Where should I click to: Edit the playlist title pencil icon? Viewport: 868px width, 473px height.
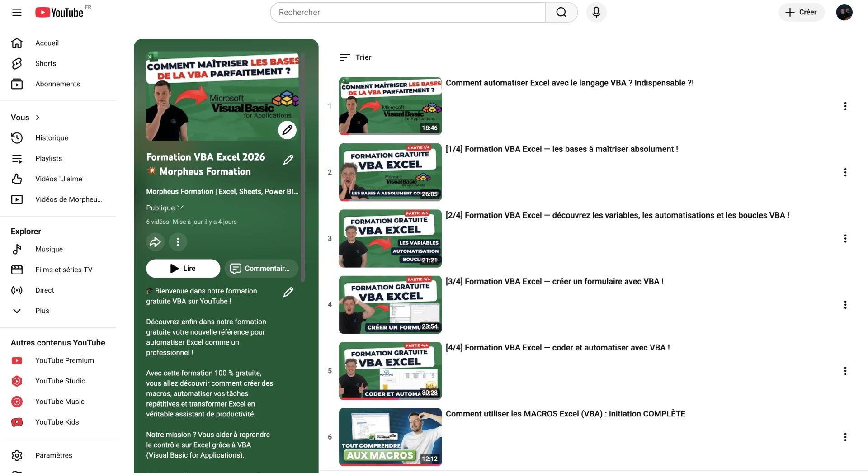(x=288, y=160)
